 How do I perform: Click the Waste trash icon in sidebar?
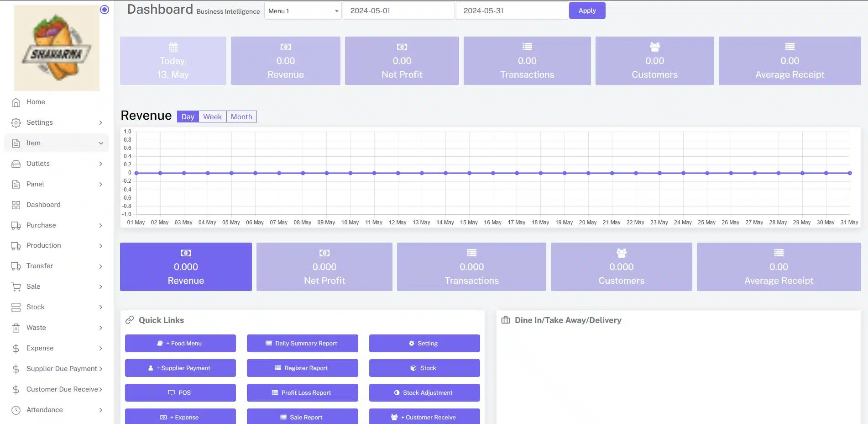pos(16,328)
